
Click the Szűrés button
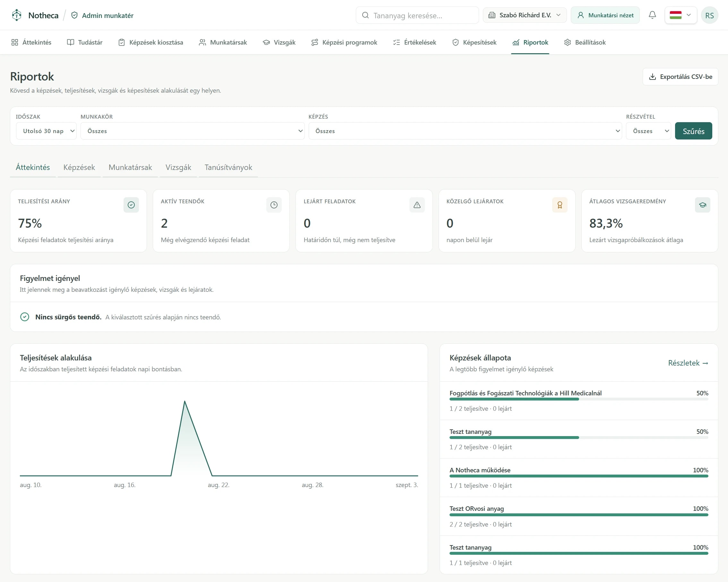(693, 131)
